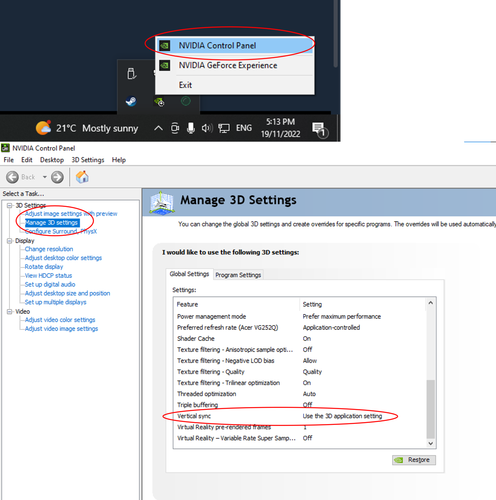
Task: Open the 3D Settings menu
Action: click(88, 160)
